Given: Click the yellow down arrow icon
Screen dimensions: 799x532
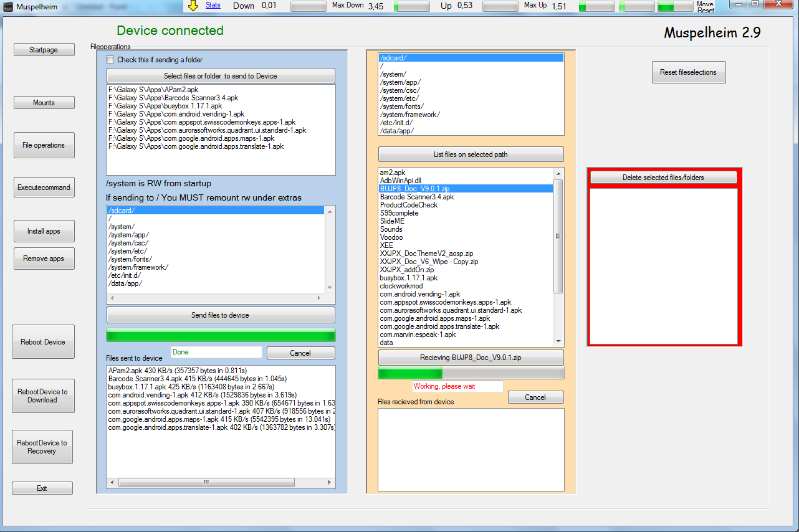Looking at the screenshot, I should click(x=193, y=6).
